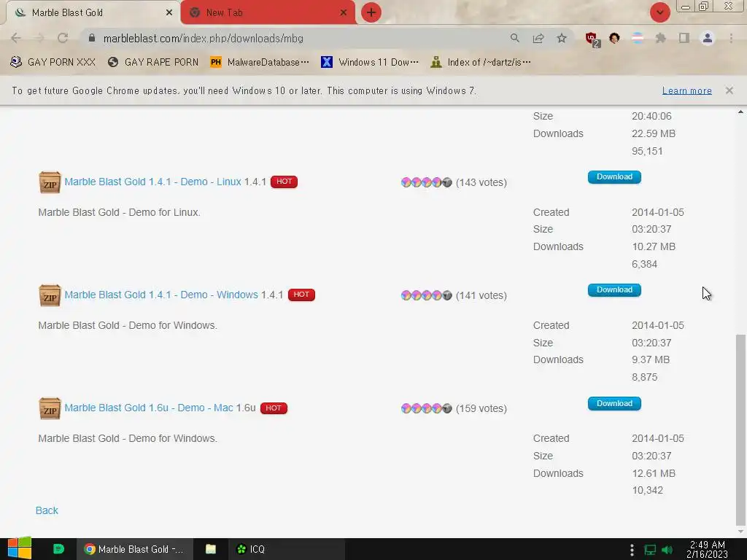This screenshot has width=747, height=560.
Task: Rate the Mac demo with marble rating
Action: 426,408
